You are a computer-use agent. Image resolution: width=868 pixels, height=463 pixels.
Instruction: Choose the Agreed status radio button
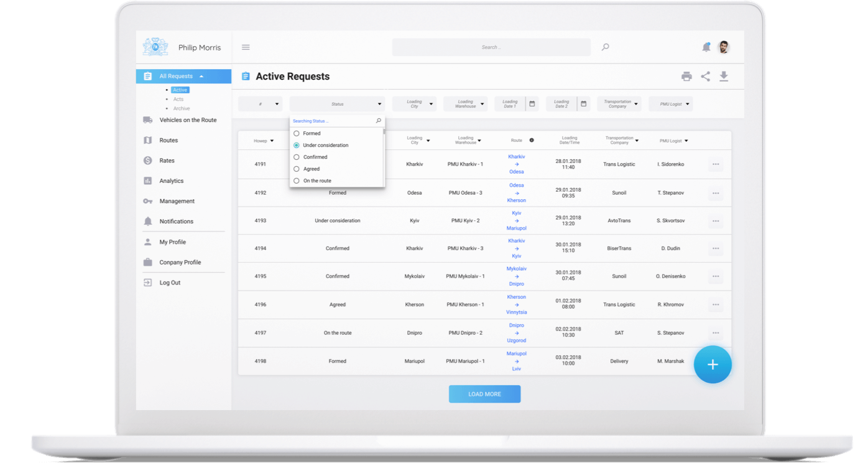click(x=297, y=169)
